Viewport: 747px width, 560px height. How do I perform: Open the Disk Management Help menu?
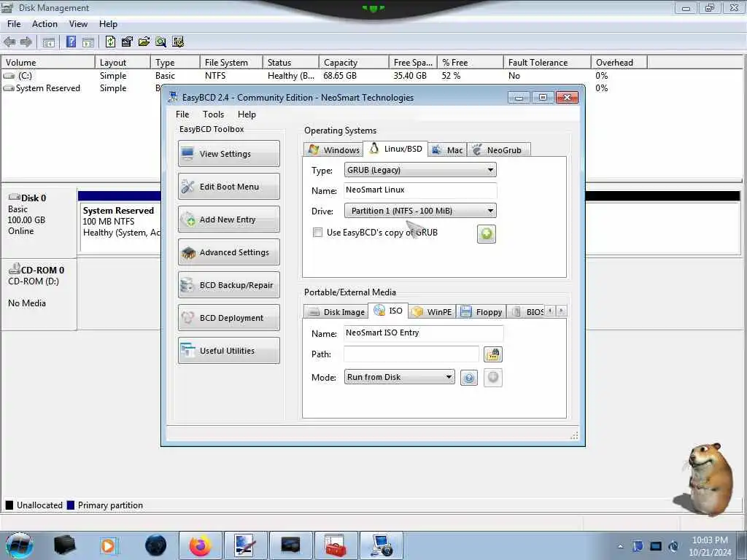coord(108,24)
